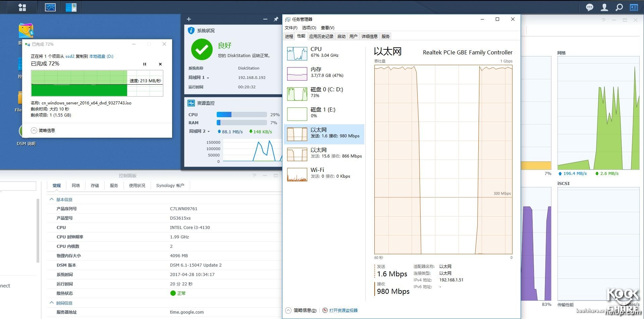This screenshot has height=319, width=644.
Task: Click the Control Panel left pane scrollbar
Action: 38,231
